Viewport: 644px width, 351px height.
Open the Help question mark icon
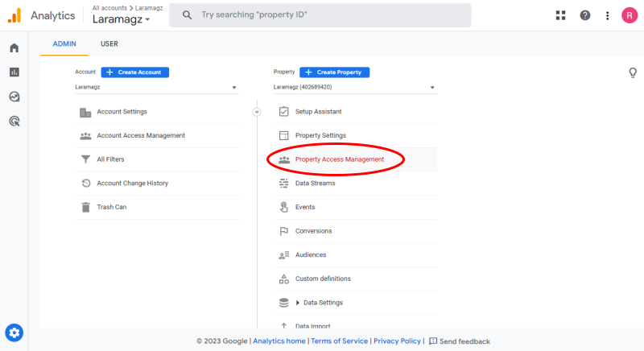point(585,15)
